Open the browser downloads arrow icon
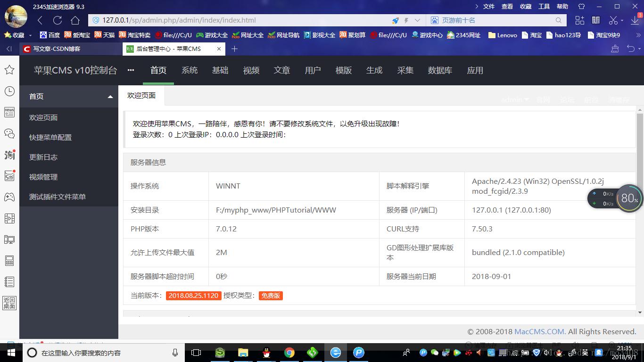Screen dimensions: 644x362 [x=635, y=20]
